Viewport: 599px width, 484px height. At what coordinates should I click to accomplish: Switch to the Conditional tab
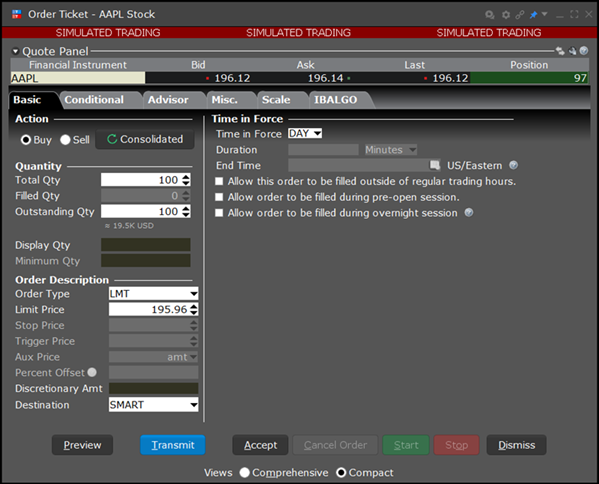click(x=94, y=100)
